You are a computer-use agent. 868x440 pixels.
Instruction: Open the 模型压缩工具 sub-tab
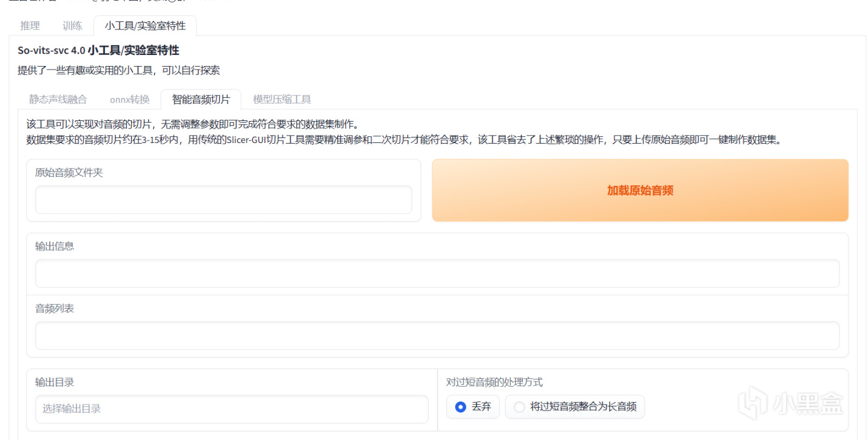pos(282,100)
